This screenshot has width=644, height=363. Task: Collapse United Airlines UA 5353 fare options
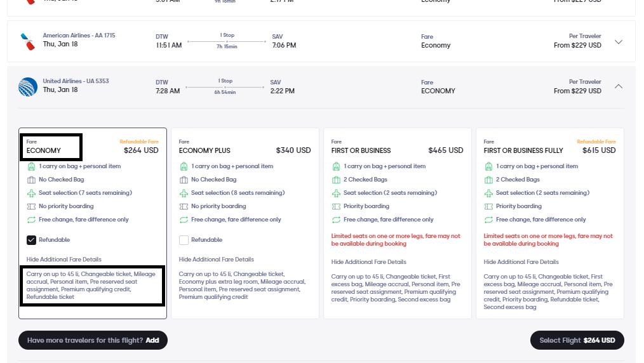(x=619, y=86)
